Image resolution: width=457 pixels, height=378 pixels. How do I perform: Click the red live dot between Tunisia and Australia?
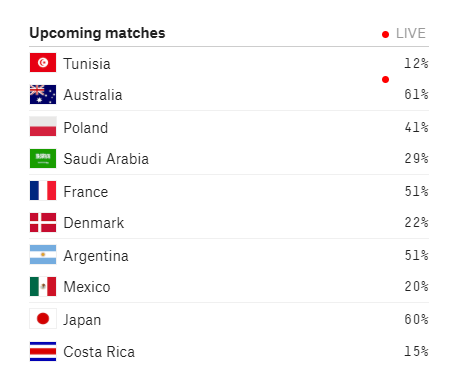(385, 79)
